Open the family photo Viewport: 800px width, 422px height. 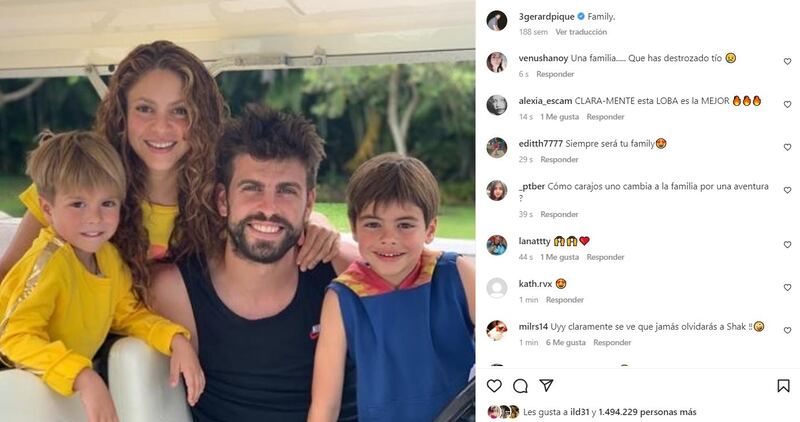tap(237, 211)
